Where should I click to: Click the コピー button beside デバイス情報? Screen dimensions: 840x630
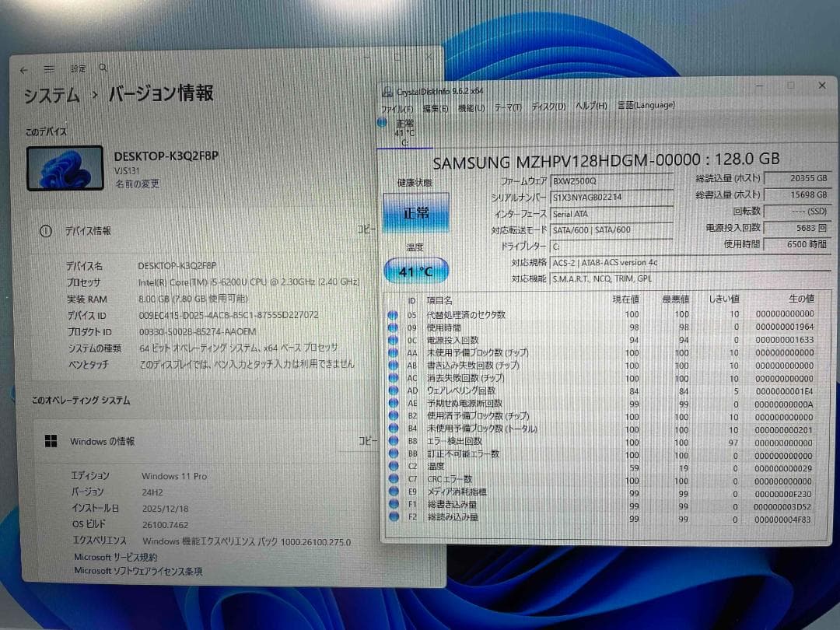point(366,229)
